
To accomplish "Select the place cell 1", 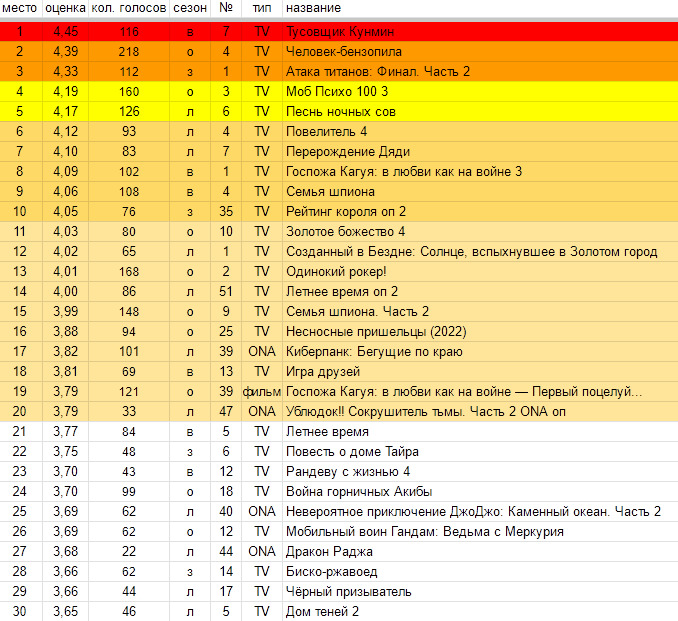I will pos(20,32).
